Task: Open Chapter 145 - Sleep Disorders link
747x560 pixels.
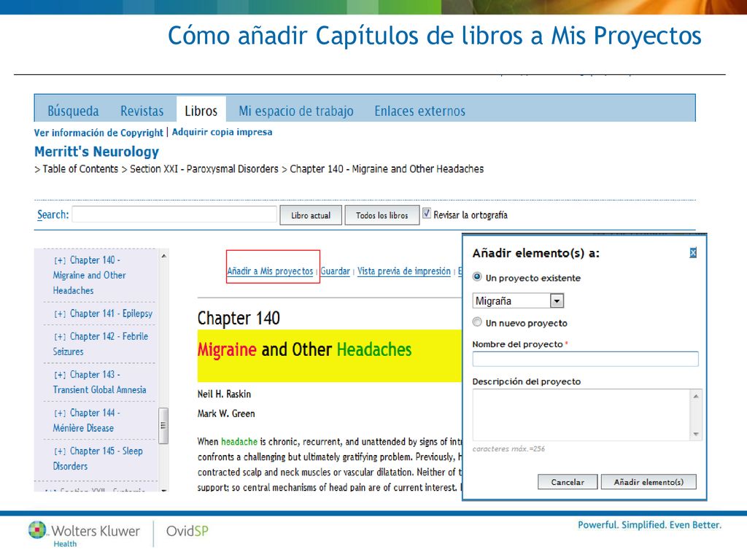Action: 98,459
